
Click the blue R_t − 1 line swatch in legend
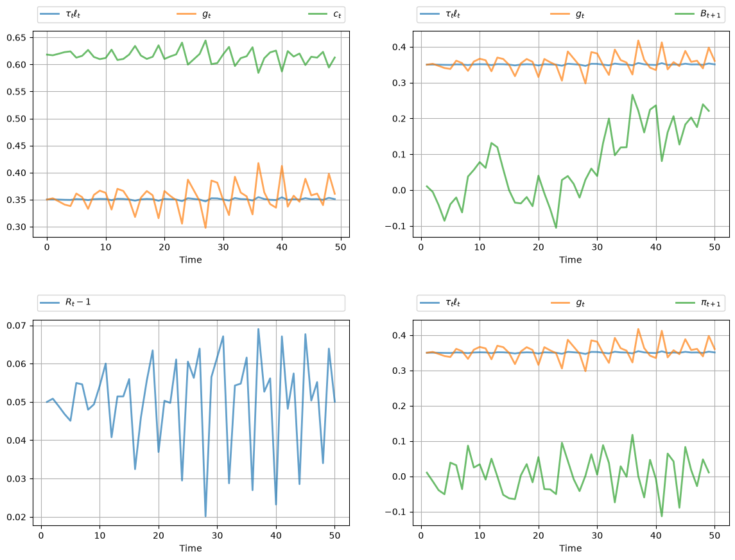point(49,302)
